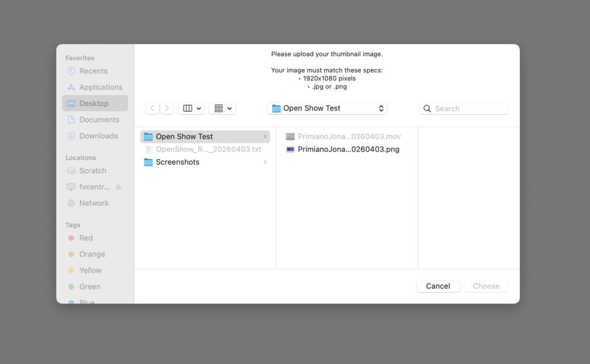Select the PrimianoJona png file

point(348,149)
